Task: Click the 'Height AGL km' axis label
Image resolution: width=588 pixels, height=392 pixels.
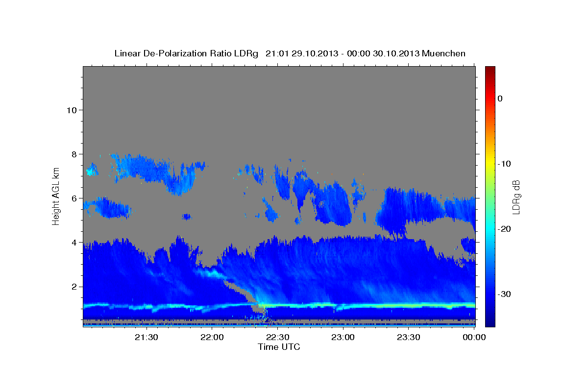Action: [x=56, y=196]
